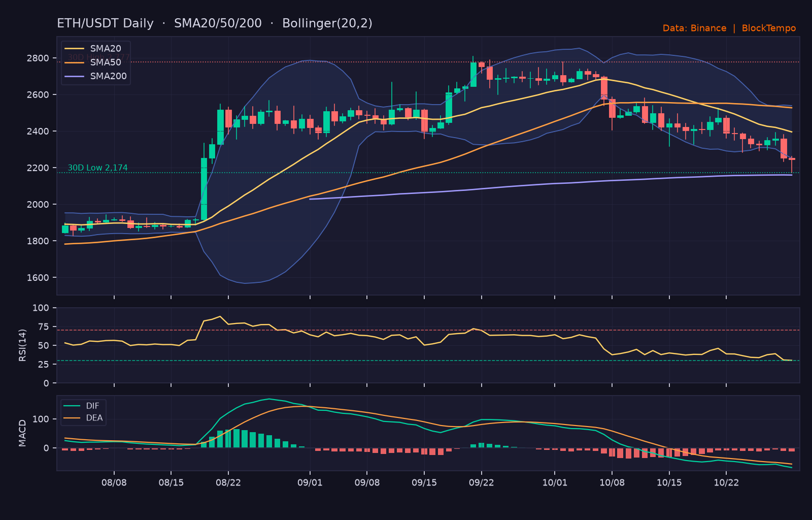Click the chart title ETH/USDT Daily
This screenshot has width=812, height=520.
click(105, 24)
